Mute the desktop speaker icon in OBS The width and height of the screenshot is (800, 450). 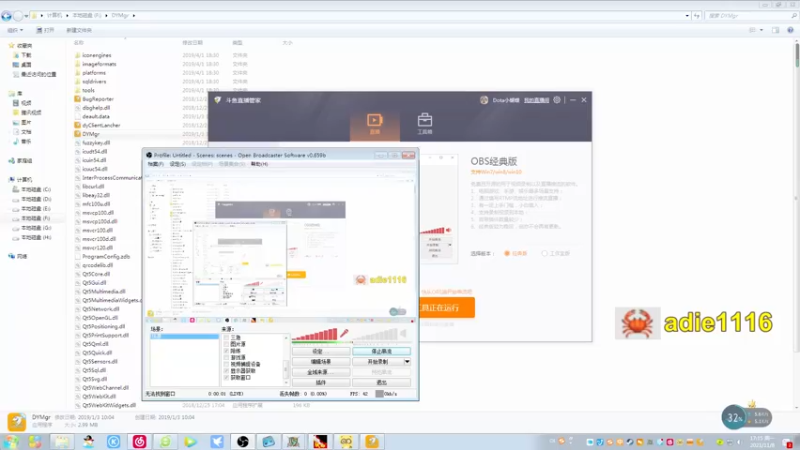tap(403, 334)
